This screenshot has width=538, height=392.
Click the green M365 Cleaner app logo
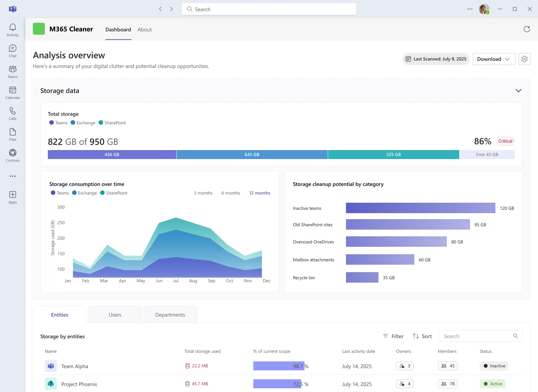click(x=39, y=29)
